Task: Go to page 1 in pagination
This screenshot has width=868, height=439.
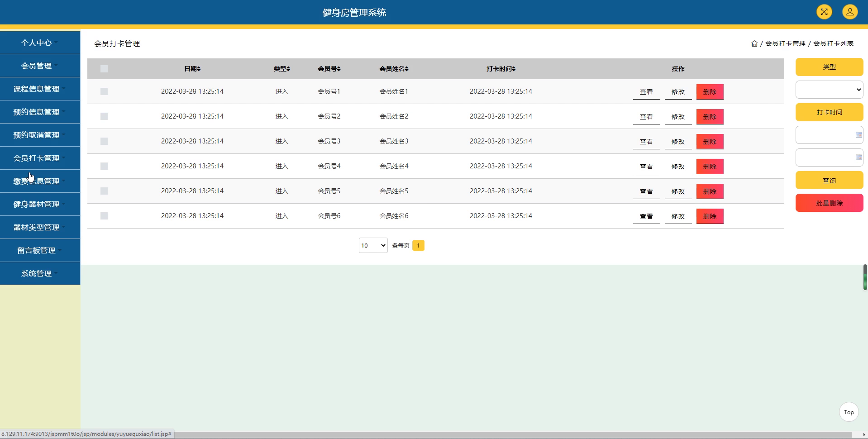Action: pos(418,245)
